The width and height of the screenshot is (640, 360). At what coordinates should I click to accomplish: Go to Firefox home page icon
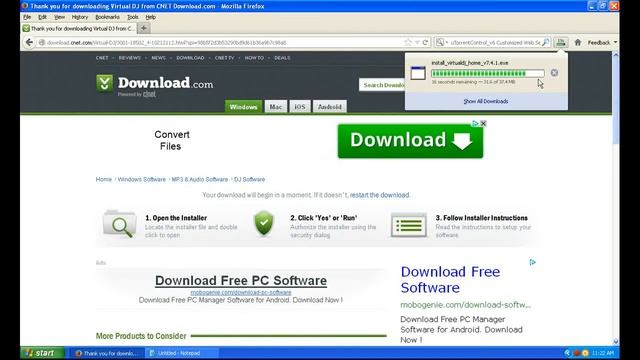[578, 42]
